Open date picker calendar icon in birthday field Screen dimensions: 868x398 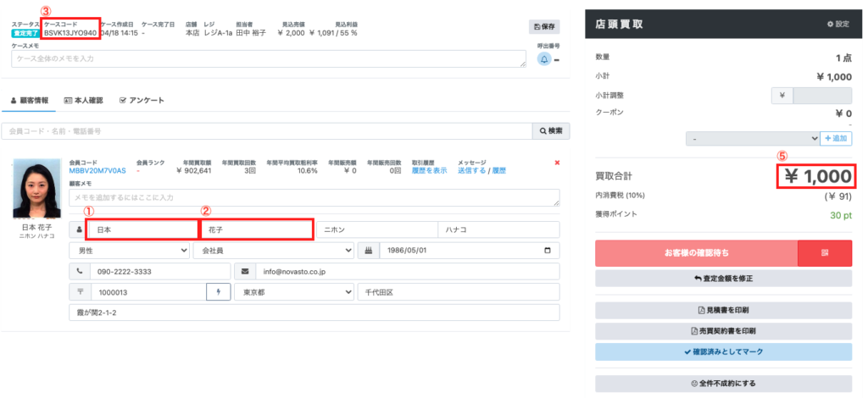pos(548,251)
